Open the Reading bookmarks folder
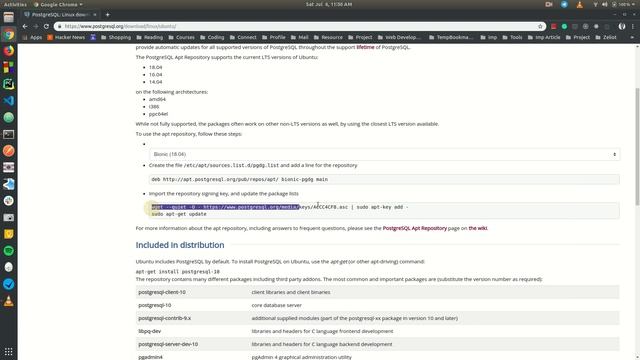This screenshot has height=360, width=640. tap(149, 37)
